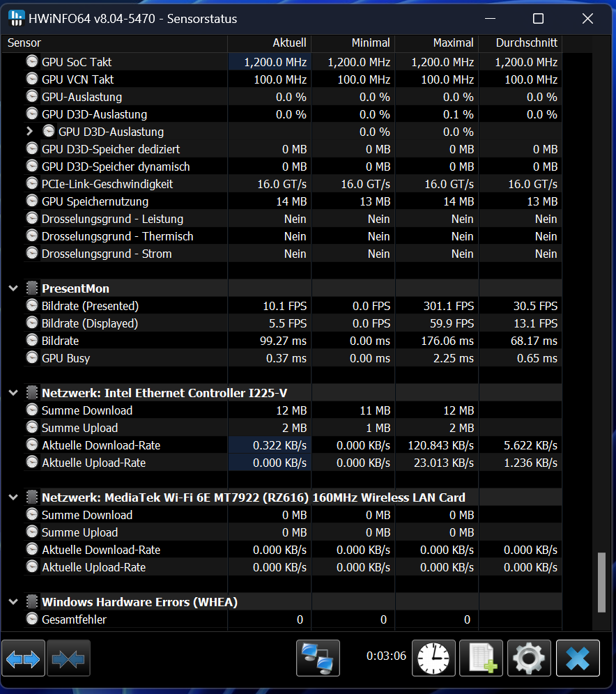Click the sensor icon beside GPU Speichernutzung
The image size is (616, 694).
tap(32, 201)
